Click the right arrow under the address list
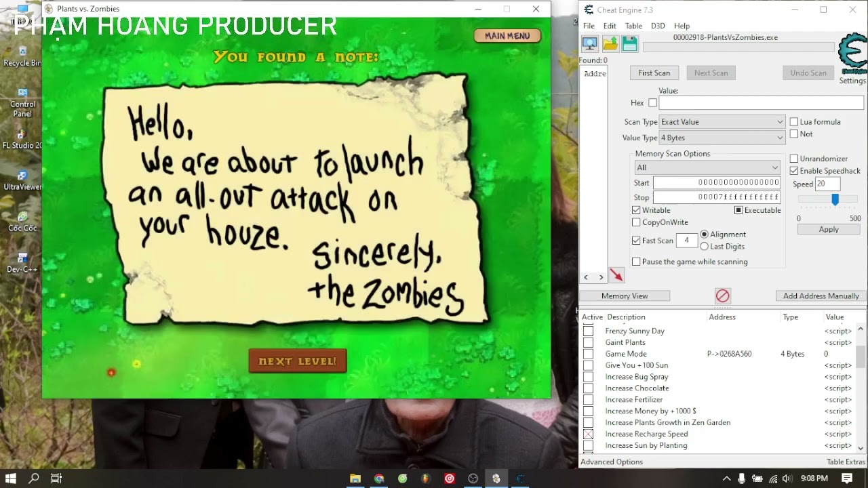 click(601, 277)
